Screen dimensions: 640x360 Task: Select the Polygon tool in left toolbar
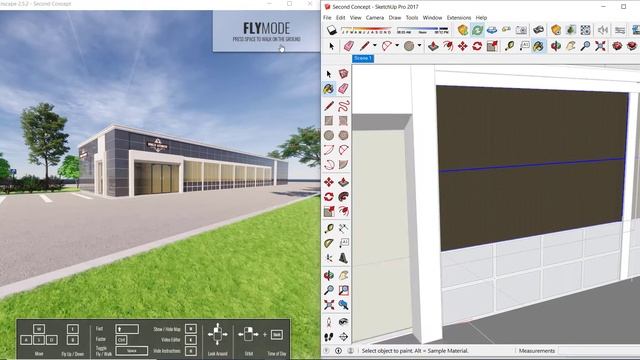[x=343, y=135]
